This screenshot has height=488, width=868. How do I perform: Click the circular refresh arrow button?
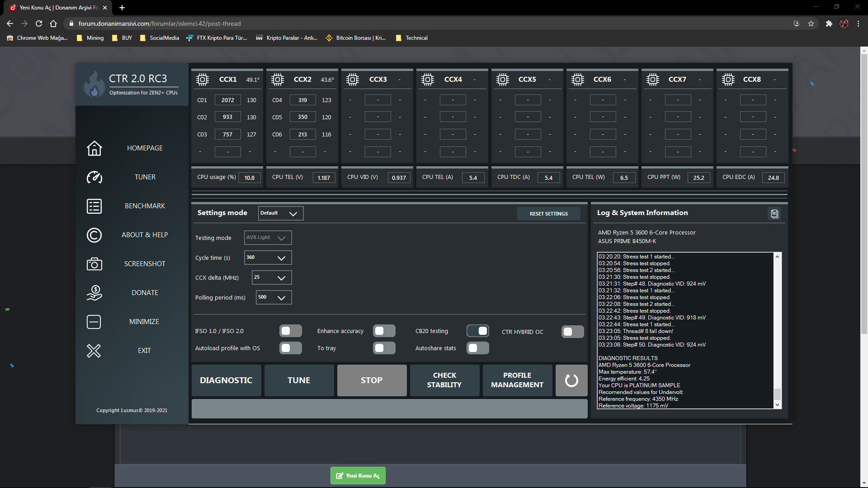[571, 380]
